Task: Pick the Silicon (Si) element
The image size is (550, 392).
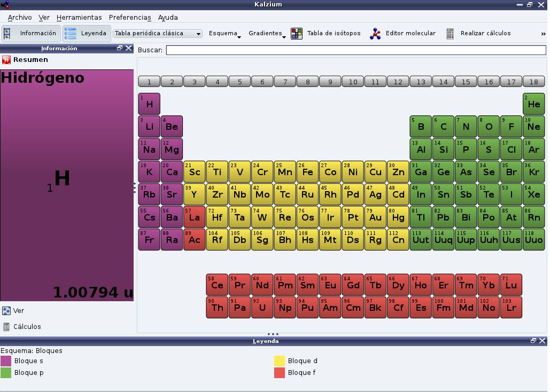Action: coord(444,149)
